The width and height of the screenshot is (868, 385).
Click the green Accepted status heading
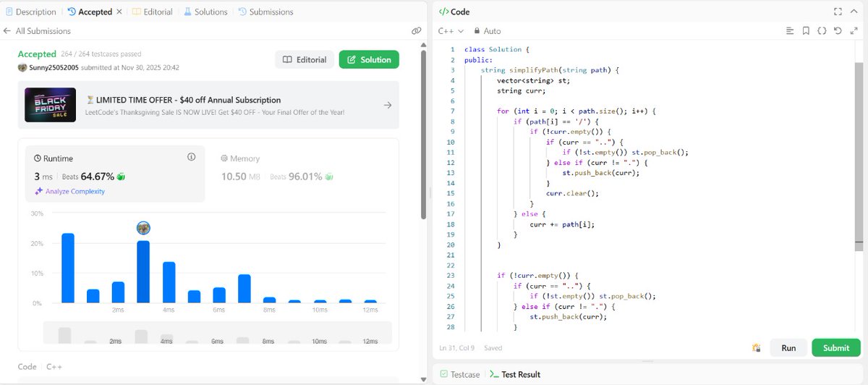click(37, 54)
